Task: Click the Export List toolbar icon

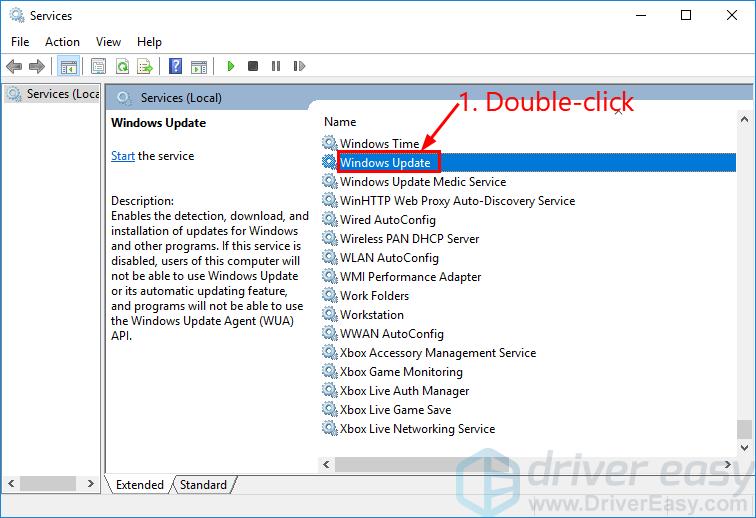Action: (144, 67)
